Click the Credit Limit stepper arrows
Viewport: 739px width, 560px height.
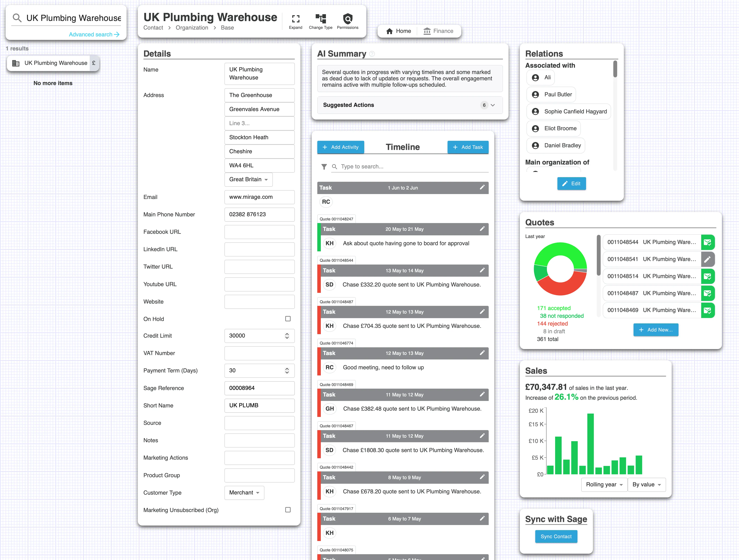click(x=287, y=336)
